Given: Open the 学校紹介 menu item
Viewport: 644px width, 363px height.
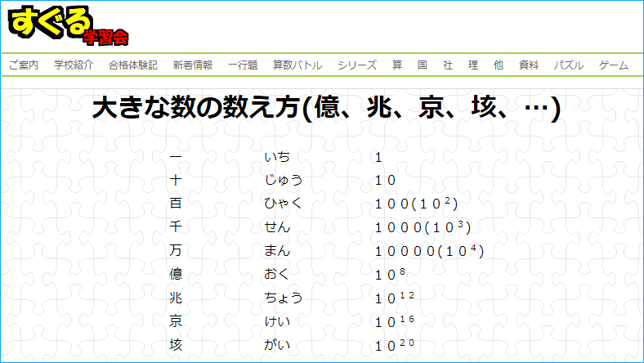Looking at the screenshot, I should [74, 65].
